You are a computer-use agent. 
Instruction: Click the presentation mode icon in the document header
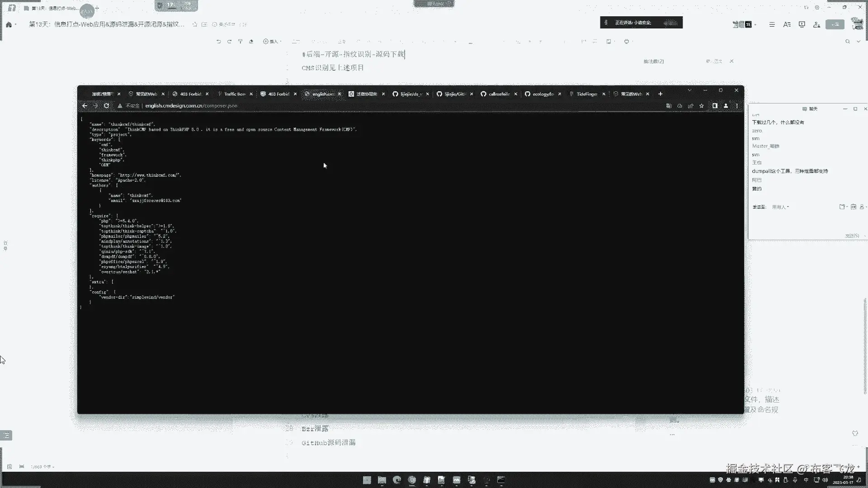pos(802,24)
